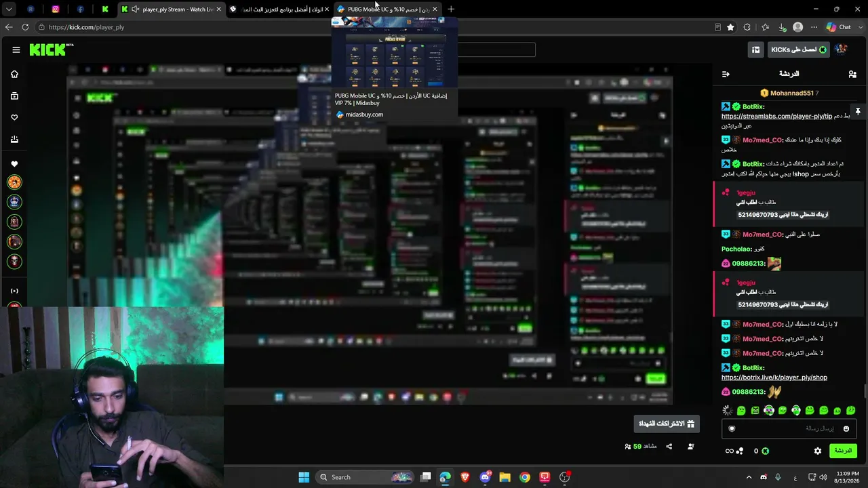The width and height of the screenshot is (868, 488).
Task: Click the KICK logo
Action: (x=49, y=49)
